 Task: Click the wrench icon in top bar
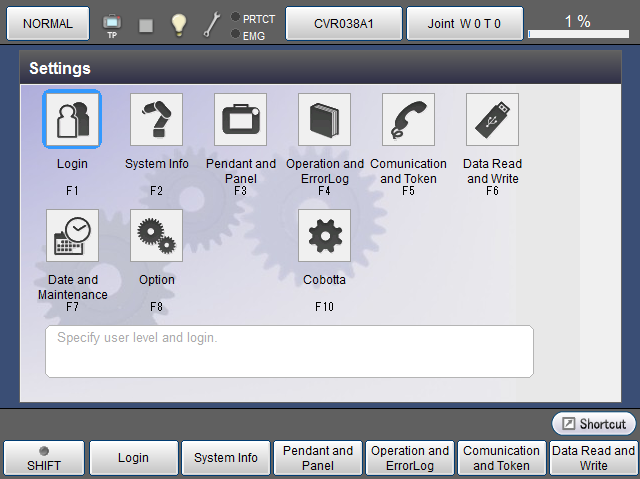[212, 25]
